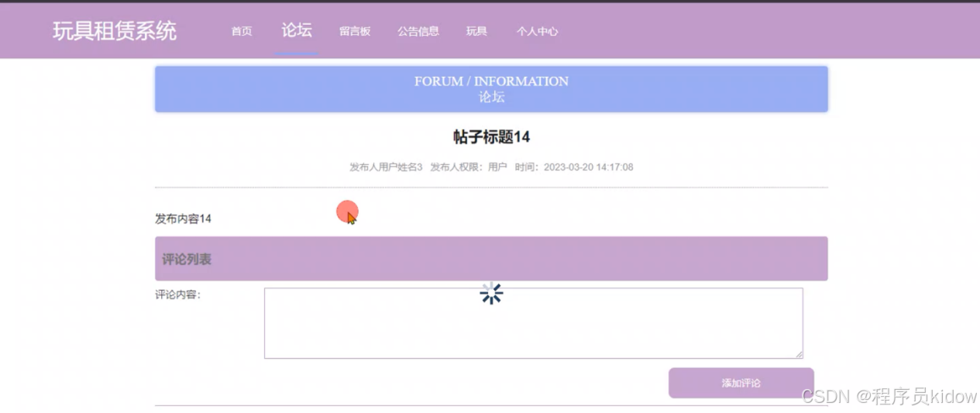The height and width of the screenshot is (413, 980).
Task: Click the 发布人权限：用户 label
Action: [x=469, y=167]
